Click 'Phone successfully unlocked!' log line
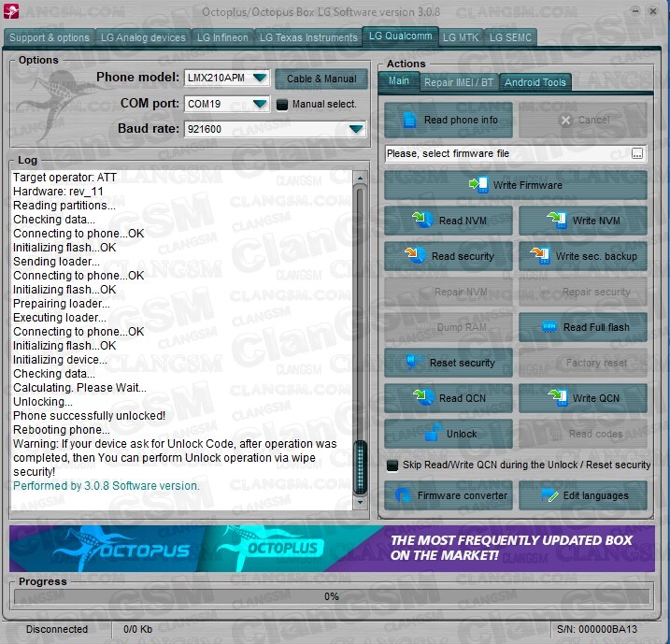The width and height of the screenshot is (670, 644). point(89,416)
